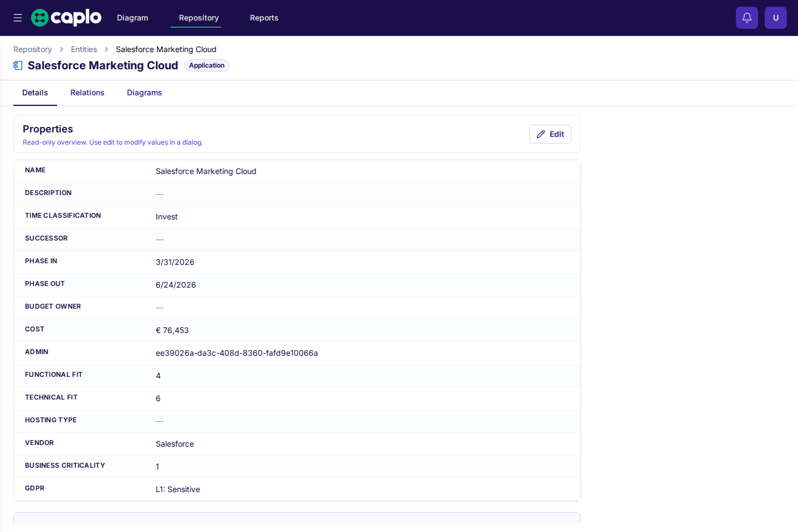798x532 pixels.
Task: Select the phase in date 3/31/2026
Action: [175, 262]
